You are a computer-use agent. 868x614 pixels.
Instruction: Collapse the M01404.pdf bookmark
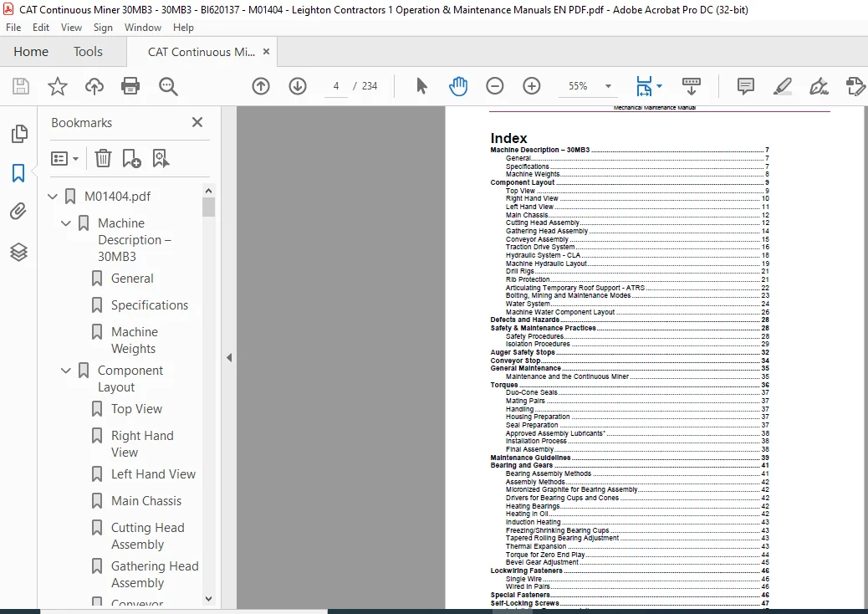point(53,196)
